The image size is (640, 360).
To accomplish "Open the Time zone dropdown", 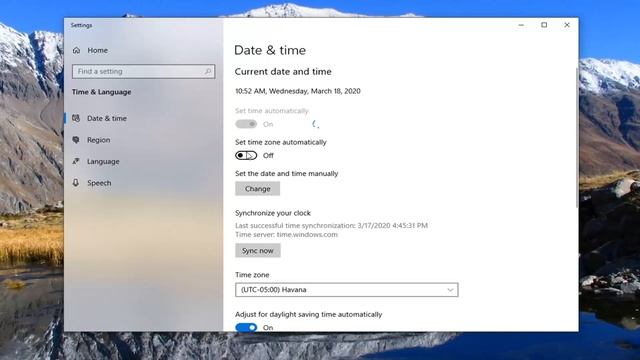I will click(347, 290).
